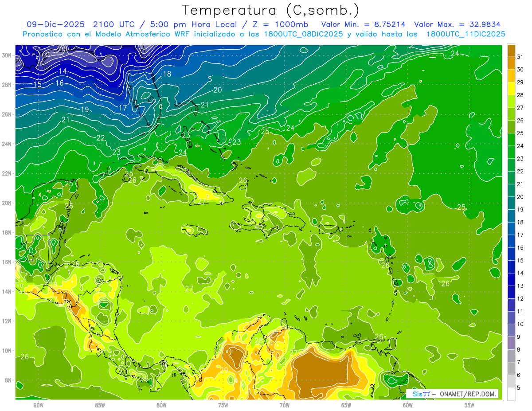Click the "75W" longitude axis label
Screen dimensions: 532x411
click(223, 405)
